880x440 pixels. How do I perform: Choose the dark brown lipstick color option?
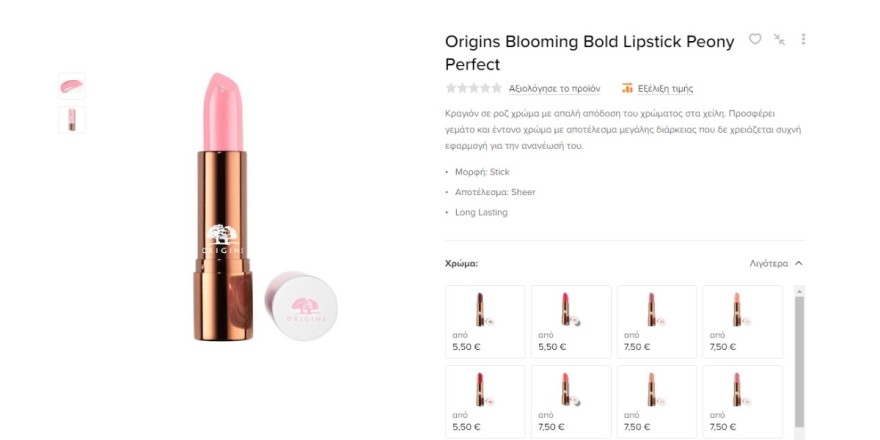tap(485, 321)
